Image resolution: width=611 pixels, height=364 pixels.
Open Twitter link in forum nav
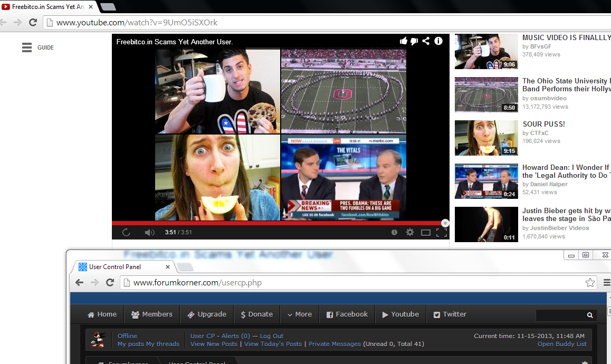[x=450, y=314]
